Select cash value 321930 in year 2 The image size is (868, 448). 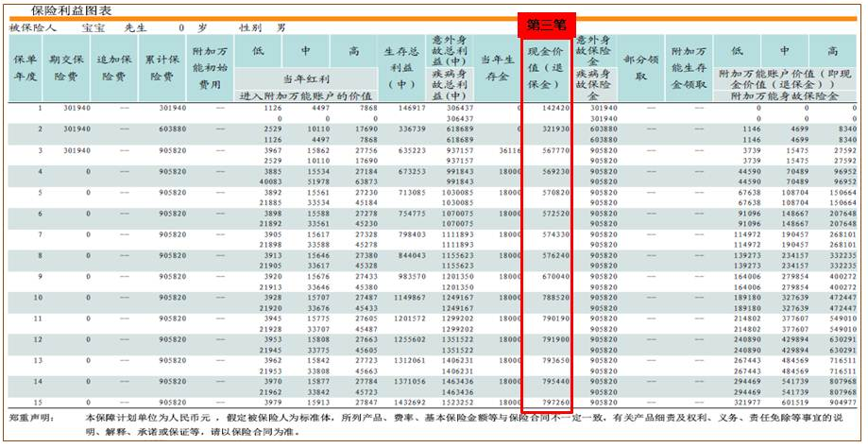554,129
